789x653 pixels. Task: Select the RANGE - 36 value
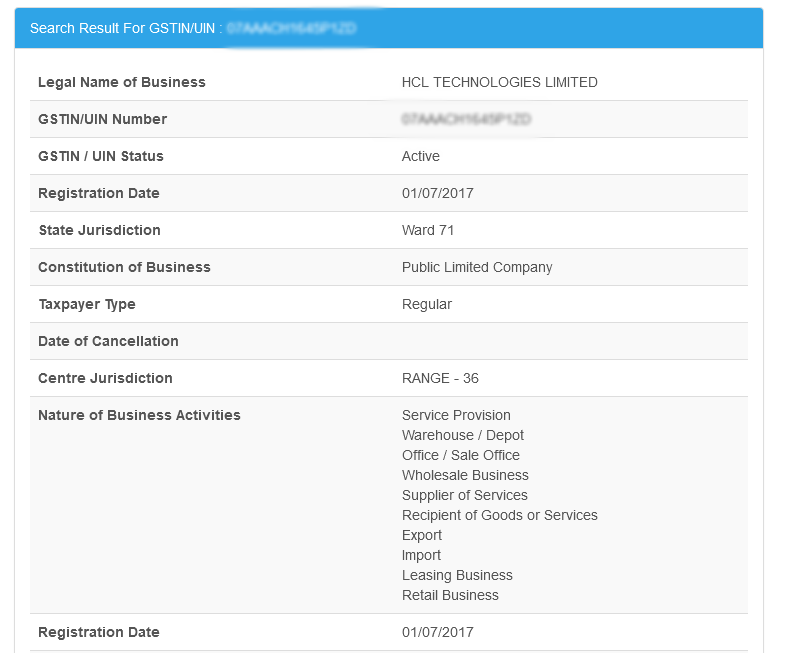pyautogui.click(x=440, y=378)
